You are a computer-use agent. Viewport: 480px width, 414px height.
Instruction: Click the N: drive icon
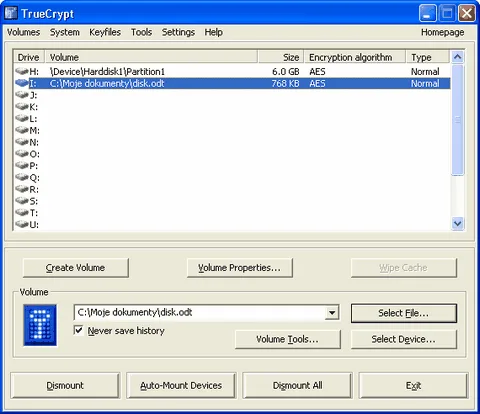click(x=22, y=142)
